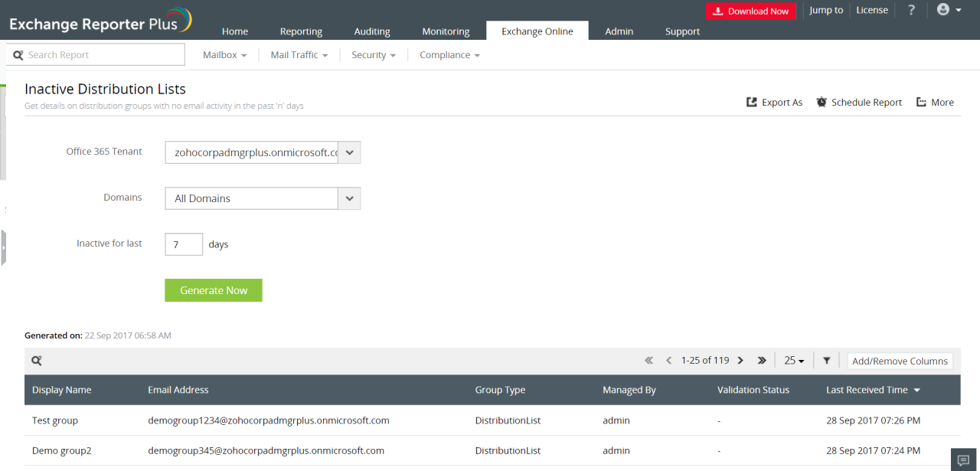
Task: Click 28 Sep 2017 07:26 PM cell
Action: click(873, 420)
